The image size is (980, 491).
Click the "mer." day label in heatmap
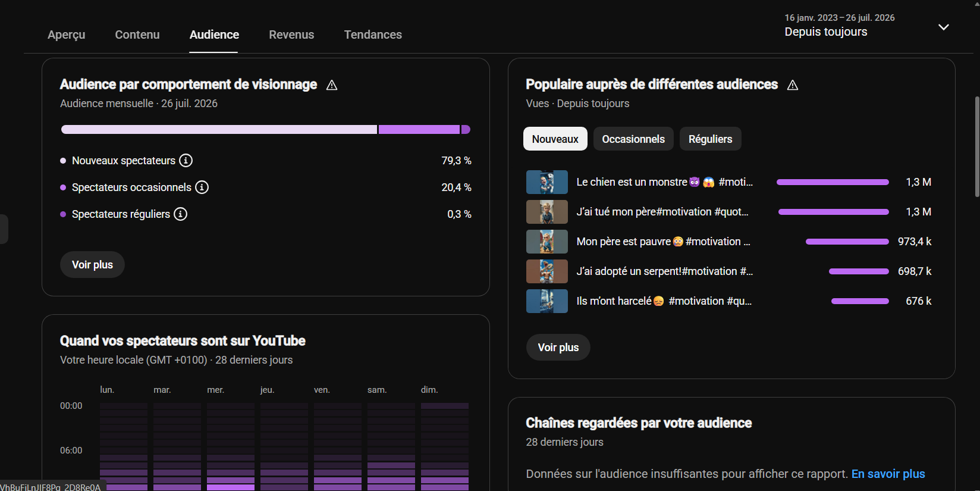216,390
